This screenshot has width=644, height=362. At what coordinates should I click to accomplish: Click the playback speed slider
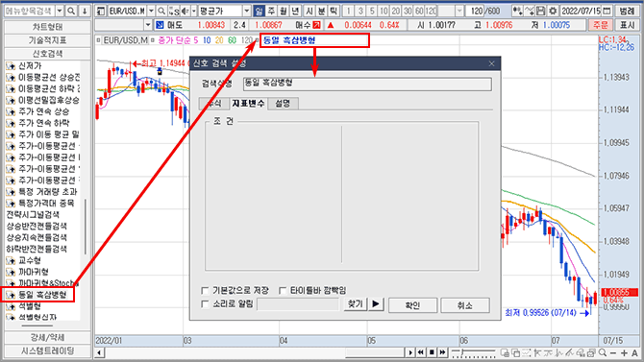point(473,352)
